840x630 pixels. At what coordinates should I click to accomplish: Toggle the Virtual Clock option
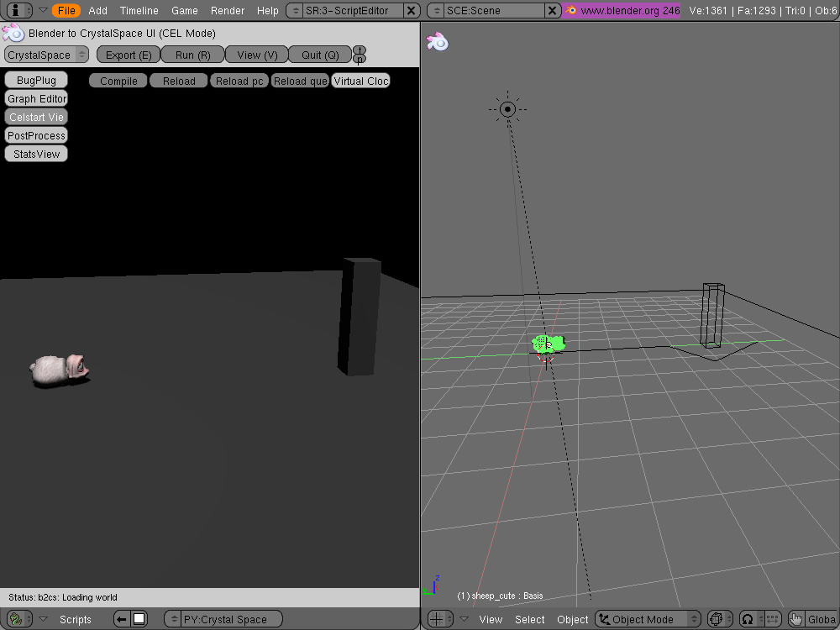click(361, 81)
